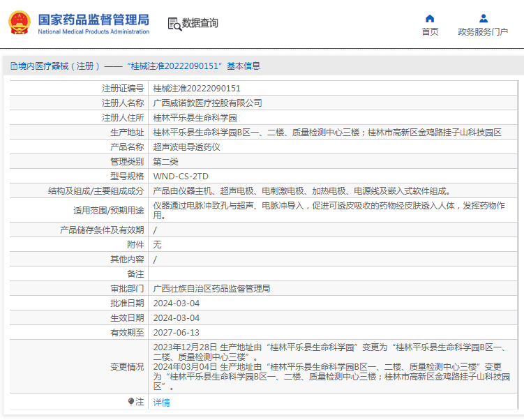Screen dimensions: 524x420
Task: Click the 变更情况 label
Action: coord(127,367)
